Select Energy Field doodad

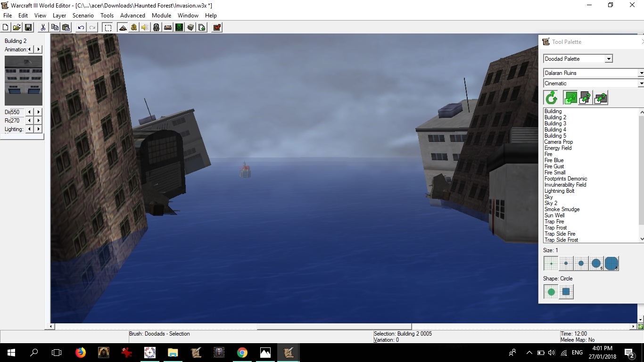pyautogui.click(x=558, y=148)
